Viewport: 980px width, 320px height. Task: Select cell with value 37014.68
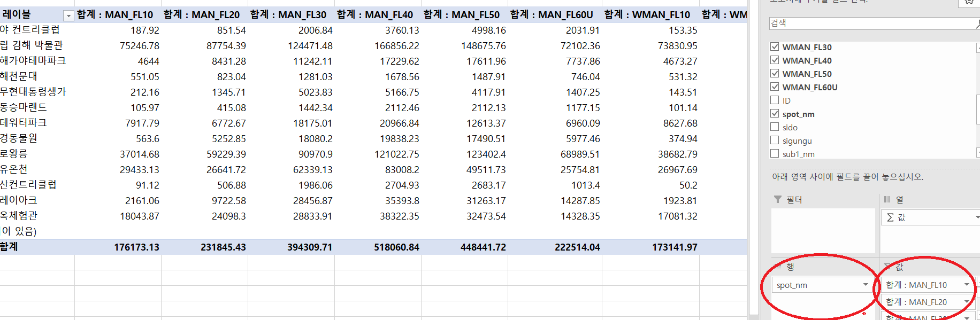coord(139,154)
